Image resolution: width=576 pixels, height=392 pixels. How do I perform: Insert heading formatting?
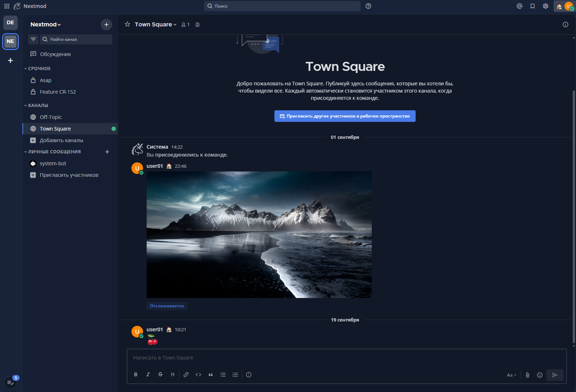tap(173, 375)
